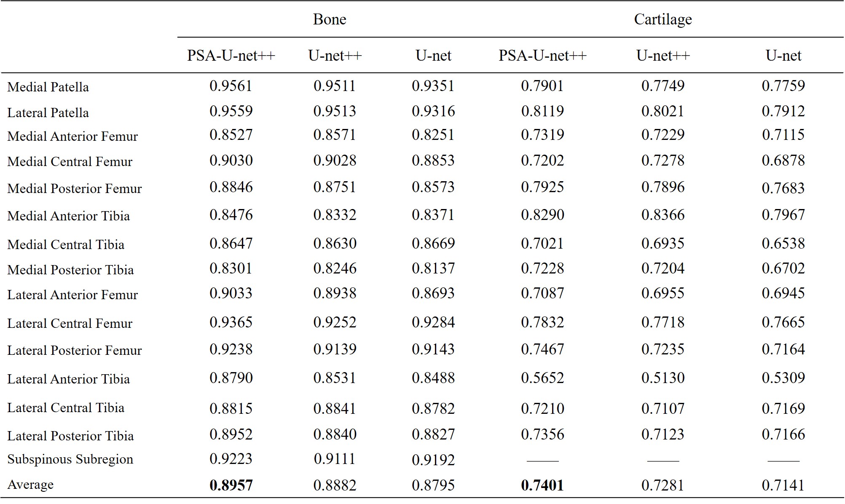The width and height of the screenshot is (845, 504).
Task: Click the Subspinous Subregion row label
Action: (70, 459)
